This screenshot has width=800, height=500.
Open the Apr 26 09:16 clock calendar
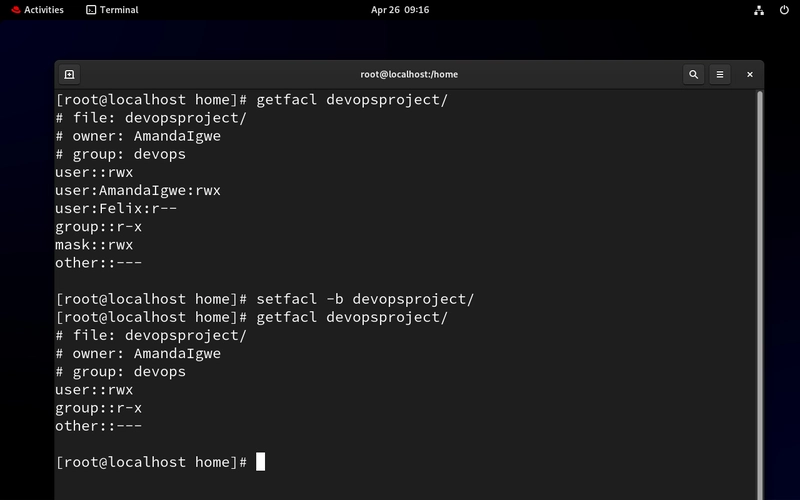(x=400, y=10)
